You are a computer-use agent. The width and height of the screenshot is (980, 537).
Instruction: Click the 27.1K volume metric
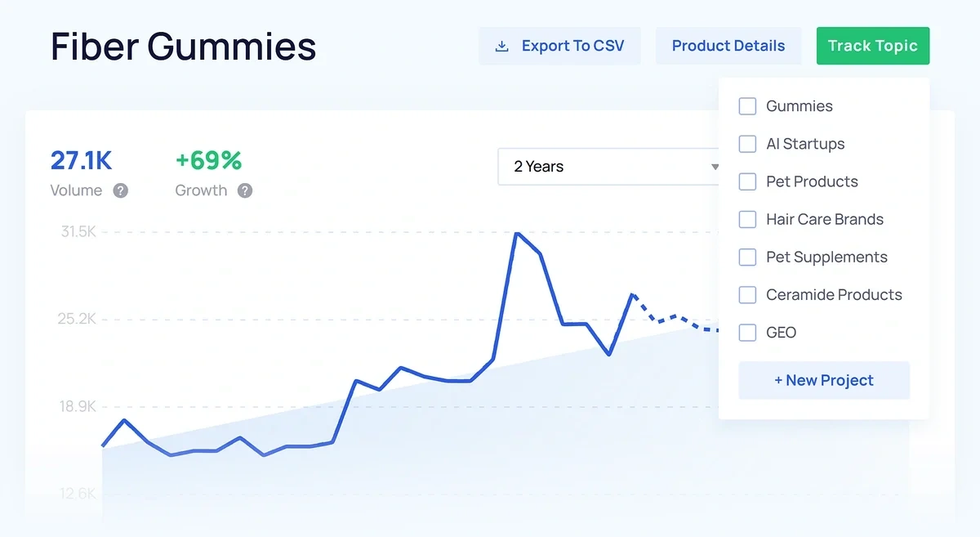pyautogui.click(x=82, y=160)
